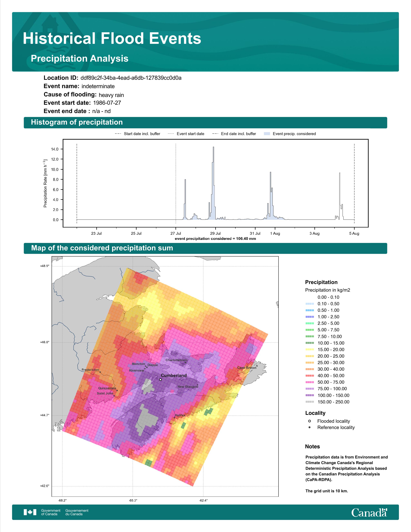Click the Event precip. considered legend patch

(x=267, y=134)
